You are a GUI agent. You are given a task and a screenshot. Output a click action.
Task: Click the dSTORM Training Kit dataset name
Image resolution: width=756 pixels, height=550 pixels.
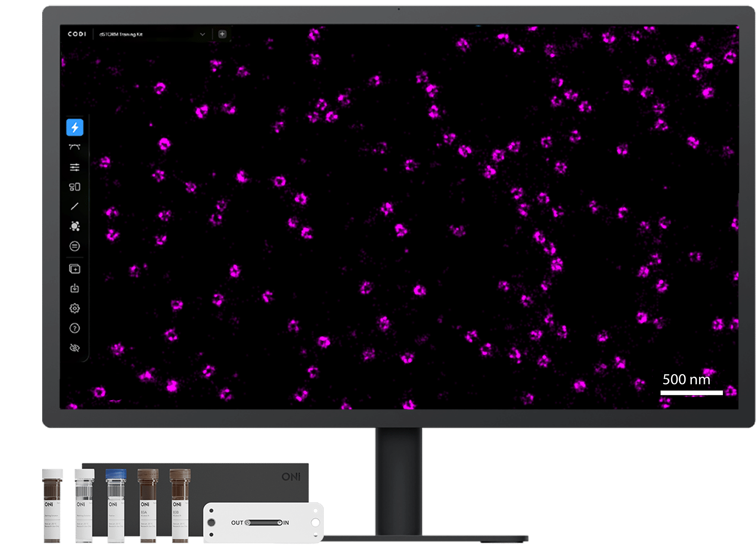click(x=121, y=35)
